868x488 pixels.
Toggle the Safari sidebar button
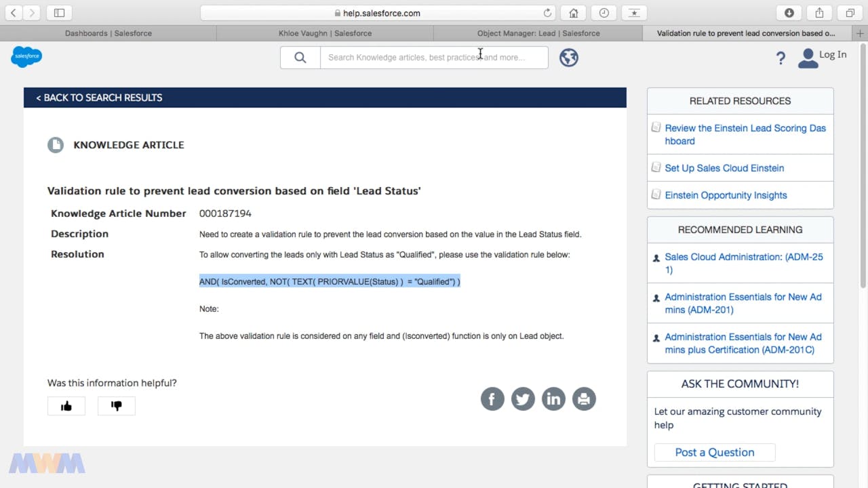[59, 13]
